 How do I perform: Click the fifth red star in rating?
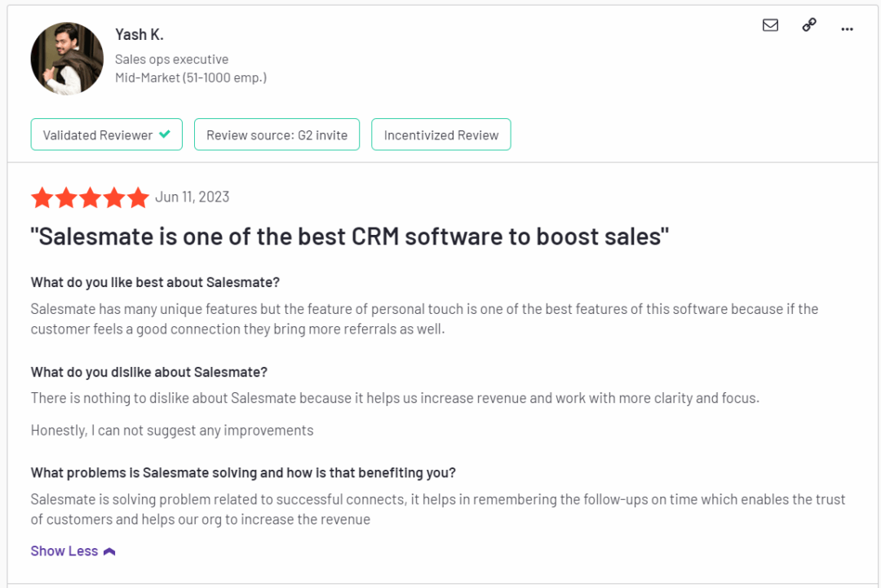coord(139,197)
